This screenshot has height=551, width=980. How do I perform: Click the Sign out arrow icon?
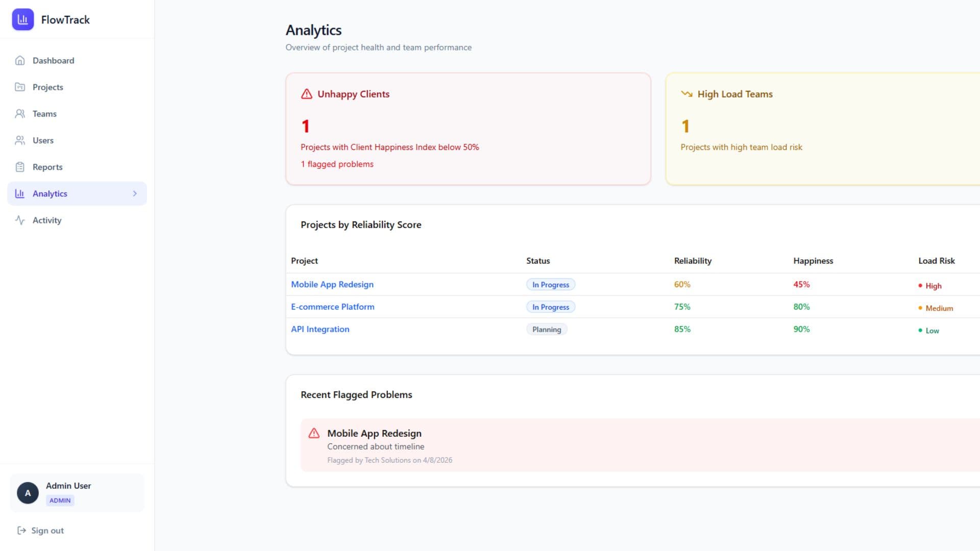21,531
